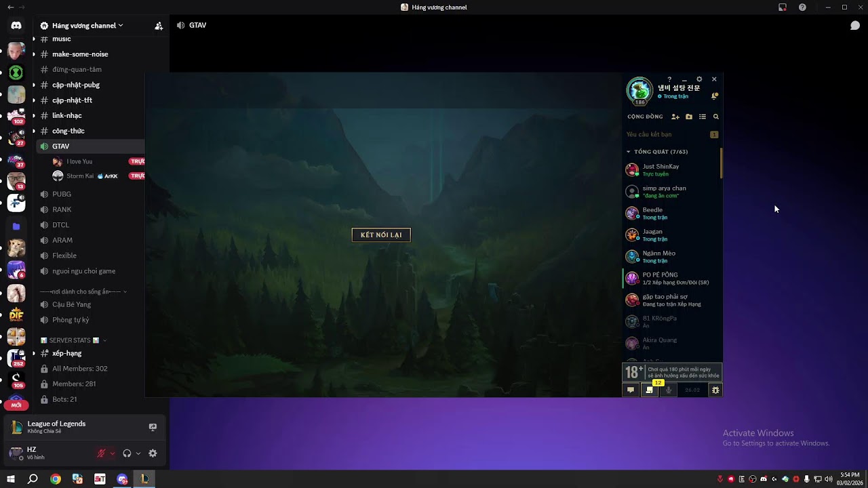Viewport: 868px width, 488px height.
Task: Open friends list view options icon
Action: tap(703, 117)
